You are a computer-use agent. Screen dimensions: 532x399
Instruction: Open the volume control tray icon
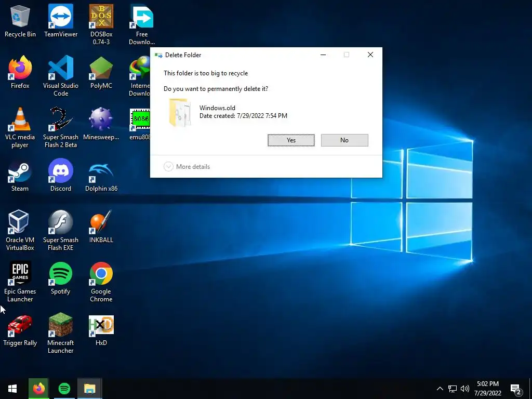tap(465, 389)
